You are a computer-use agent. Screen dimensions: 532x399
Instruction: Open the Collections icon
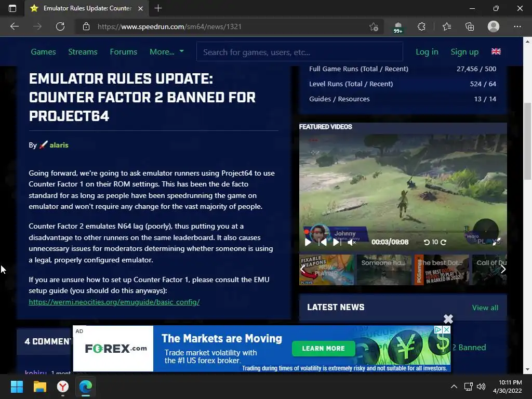point(470,26)
